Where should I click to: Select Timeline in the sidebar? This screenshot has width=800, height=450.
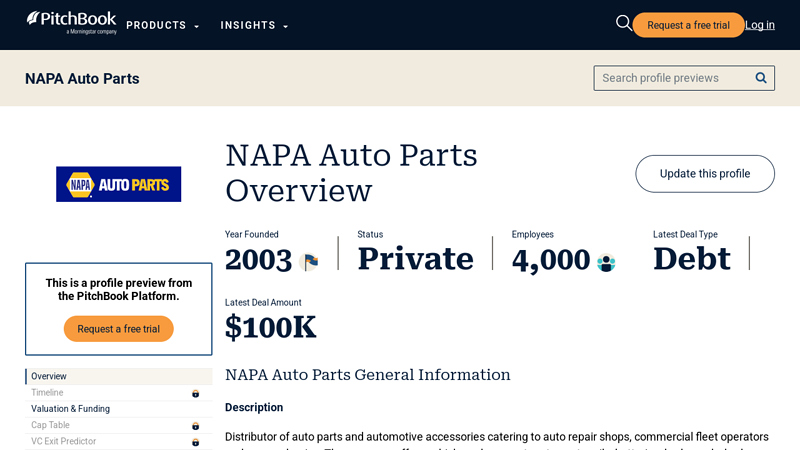118,392
